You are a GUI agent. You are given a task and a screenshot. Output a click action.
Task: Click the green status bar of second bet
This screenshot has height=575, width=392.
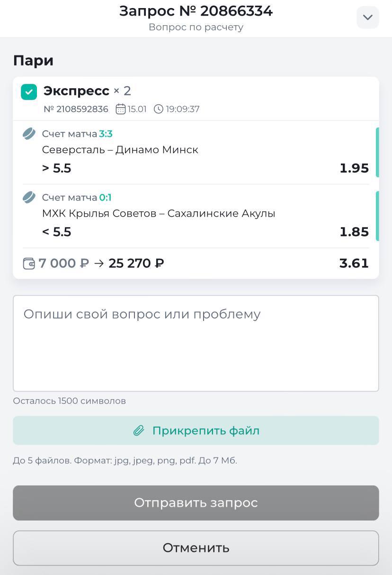[x=377, y=216]
